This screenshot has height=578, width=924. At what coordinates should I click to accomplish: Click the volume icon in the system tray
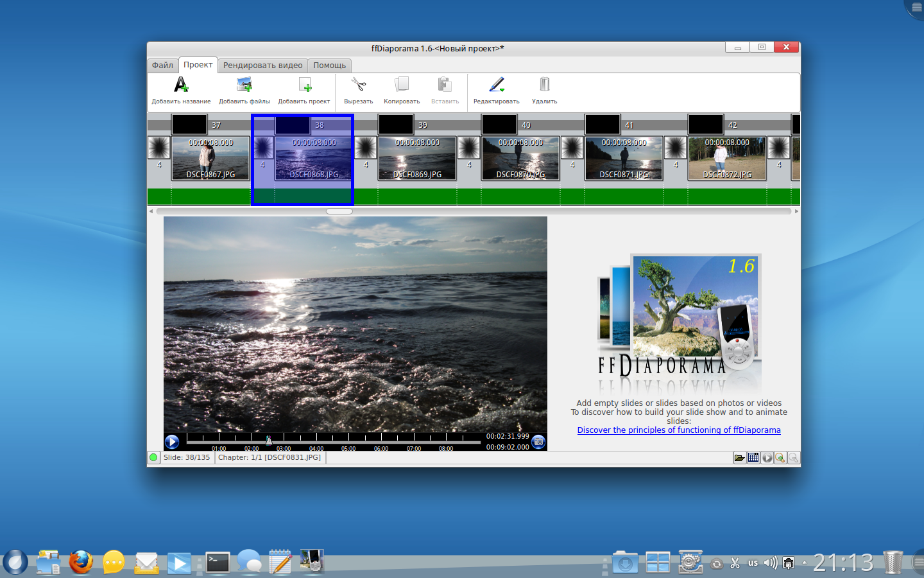coord(771,563)
